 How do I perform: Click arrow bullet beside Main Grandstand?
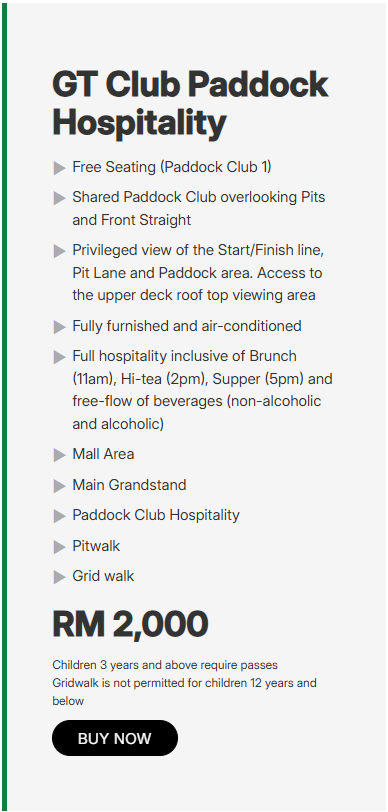60,486
